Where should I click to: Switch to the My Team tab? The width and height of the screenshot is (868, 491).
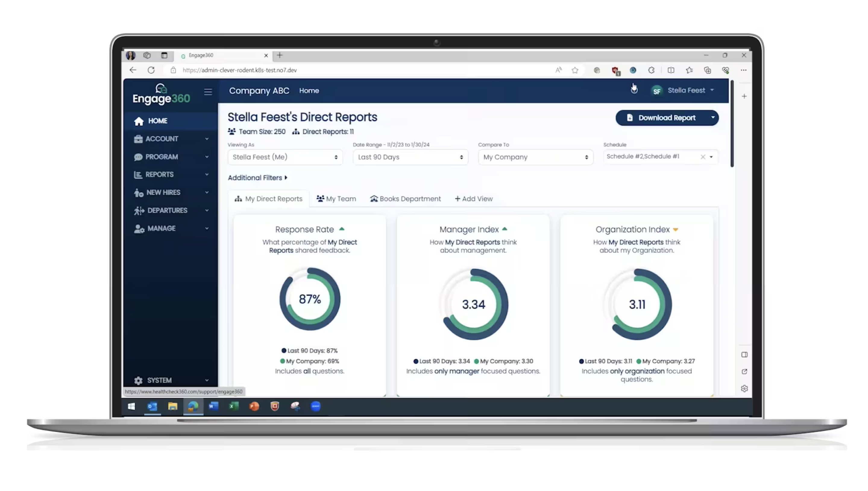coord(336,199)
